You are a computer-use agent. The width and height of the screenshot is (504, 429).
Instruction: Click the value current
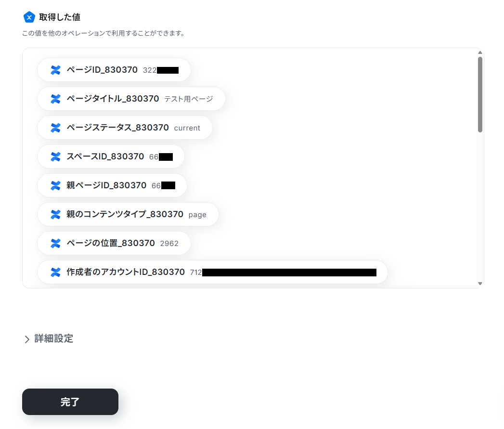(187, 128)
